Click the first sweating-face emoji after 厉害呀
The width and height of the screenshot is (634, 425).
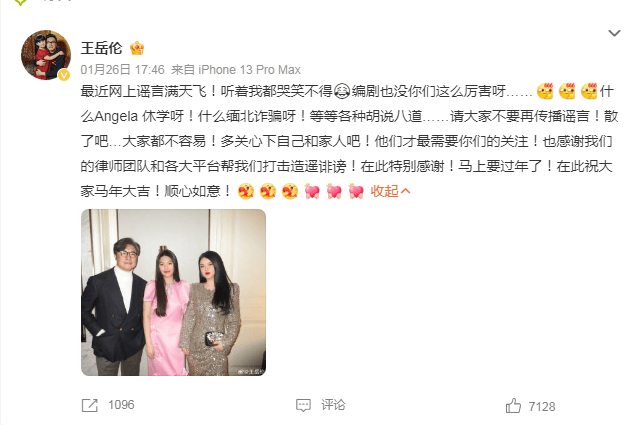[545, 91]
